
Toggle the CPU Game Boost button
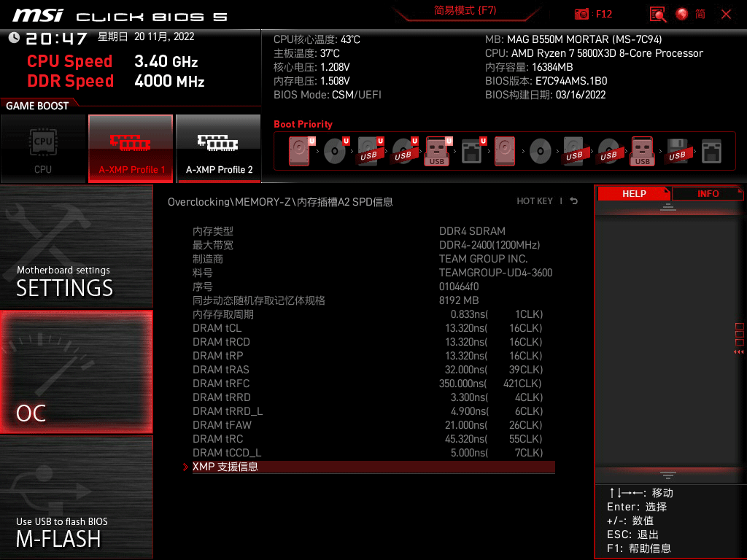(43, 148)
